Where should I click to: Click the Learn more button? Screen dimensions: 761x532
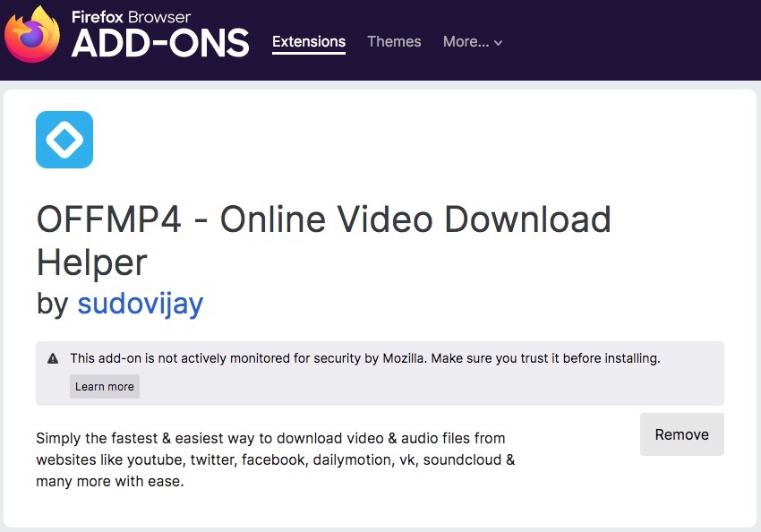tap(105, 386)
